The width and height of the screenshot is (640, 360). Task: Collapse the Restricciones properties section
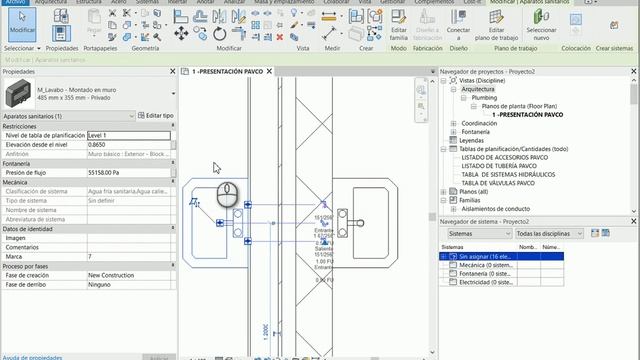pos(173,126)
